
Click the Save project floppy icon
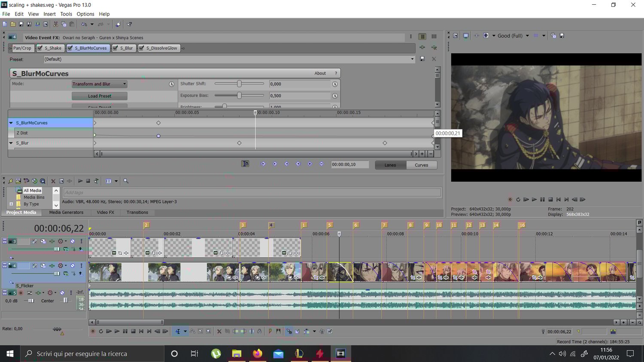point(21,24)
